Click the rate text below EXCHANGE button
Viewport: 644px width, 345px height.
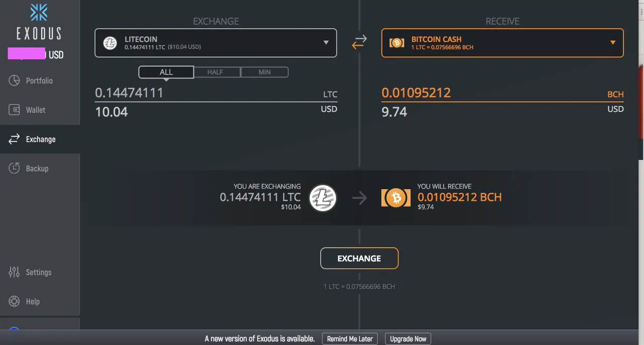(x=359, y=287)
